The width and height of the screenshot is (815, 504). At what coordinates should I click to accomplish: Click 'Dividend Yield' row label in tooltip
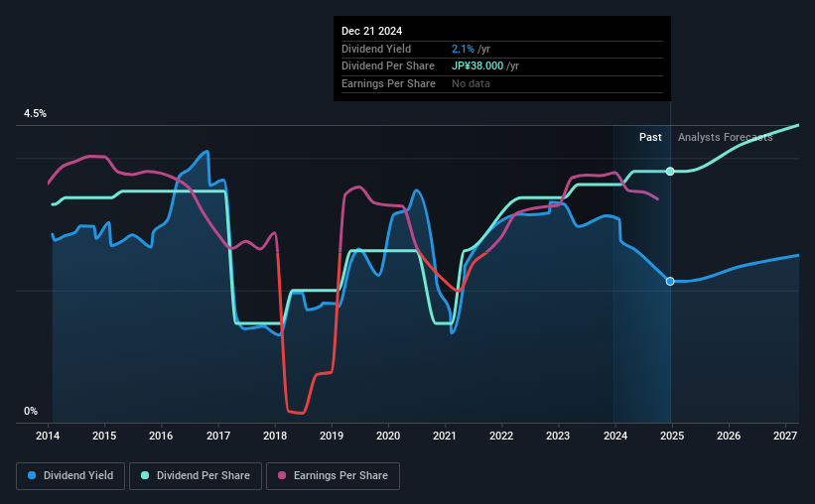376,49
